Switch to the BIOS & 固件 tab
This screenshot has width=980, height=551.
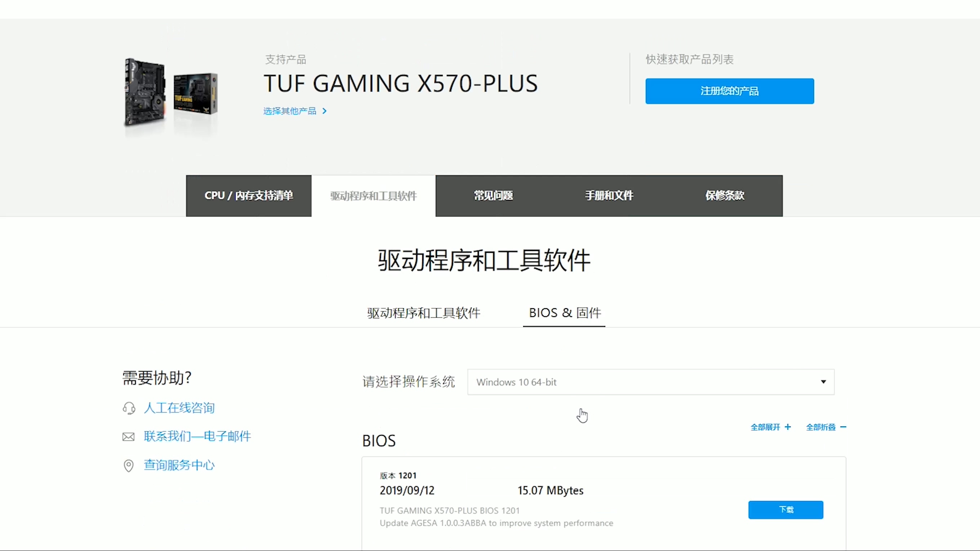(565, 313)
